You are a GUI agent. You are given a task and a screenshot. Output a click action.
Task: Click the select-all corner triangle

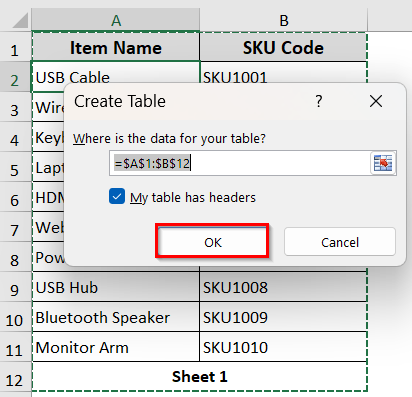pyautogui.click(x=19, y=21)
